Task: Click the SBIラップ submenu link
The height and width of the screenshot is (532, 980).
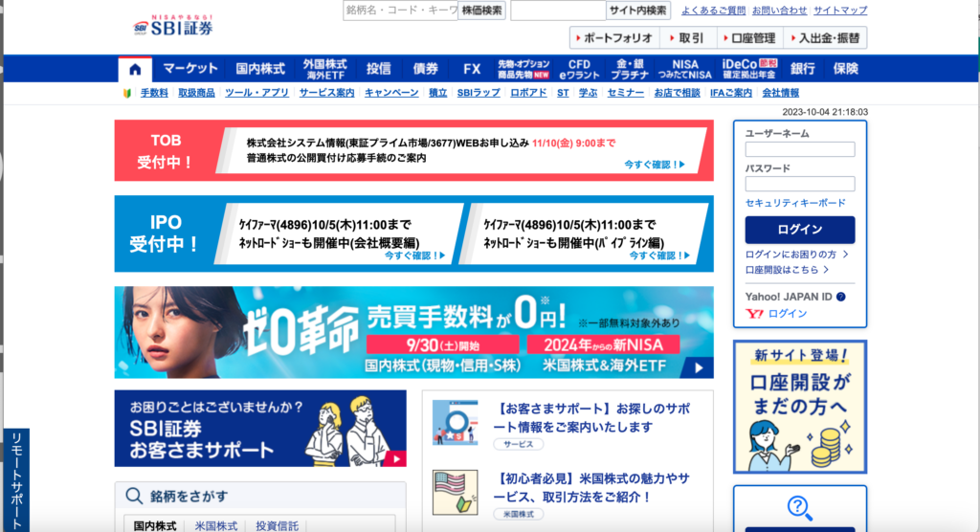Action: (479, 93)
